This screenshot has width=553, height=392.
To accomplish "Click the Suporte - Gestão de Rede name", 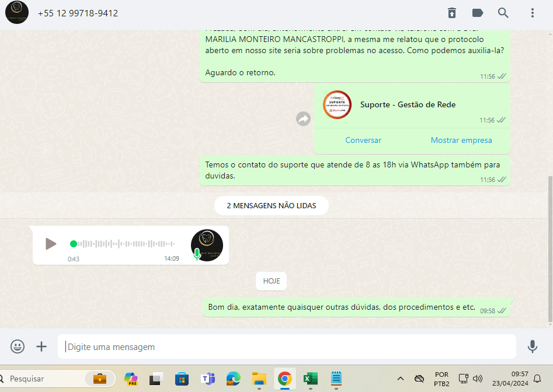I will 408,104.
